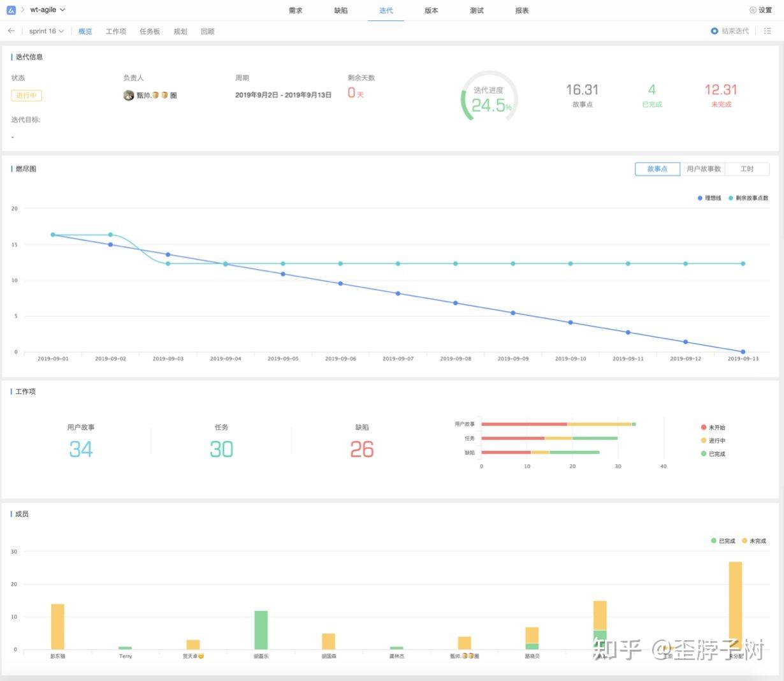Image resolution: width=784 pixels, height=681 pixels.
Task: Switch to the 回顾 sub-tab
Action: pyautogui.click(x=208, y=31)
